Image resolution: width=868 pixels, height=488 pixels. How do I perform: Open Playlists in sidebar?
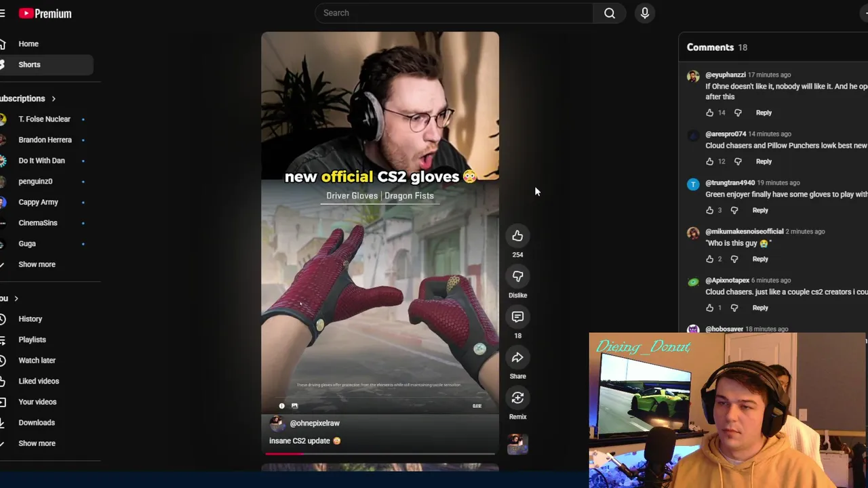point(32,340)
